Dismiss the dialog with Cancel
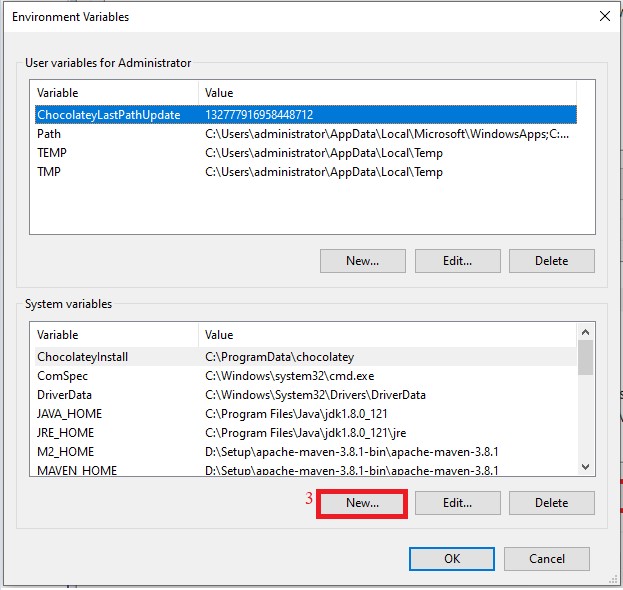The image size is (623, 590). (x=547, y=559)
